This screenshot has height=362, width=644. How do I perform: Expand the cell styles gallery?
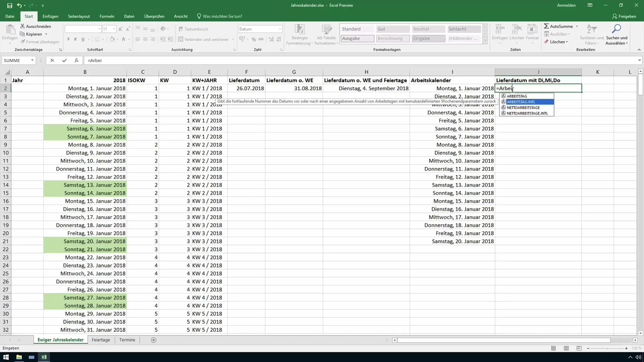click(485, 41)
